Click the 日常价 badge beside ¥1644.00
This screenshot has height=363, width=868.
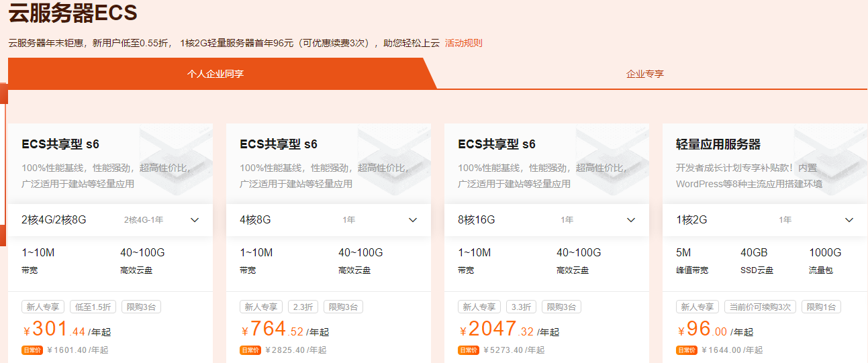click(x=687, y=350)
